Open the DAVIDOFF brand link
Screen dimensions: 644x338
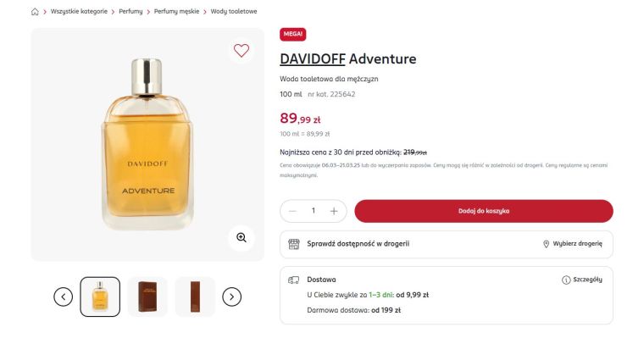313,58
